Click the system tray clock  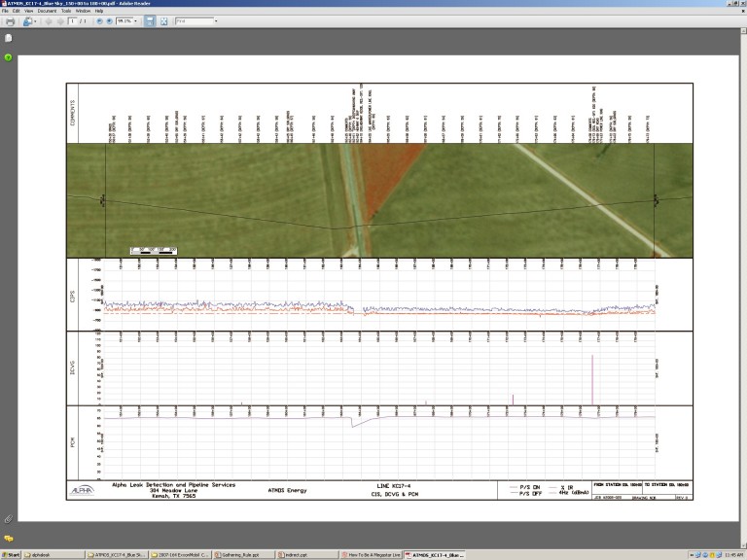[x=734, y=555]
